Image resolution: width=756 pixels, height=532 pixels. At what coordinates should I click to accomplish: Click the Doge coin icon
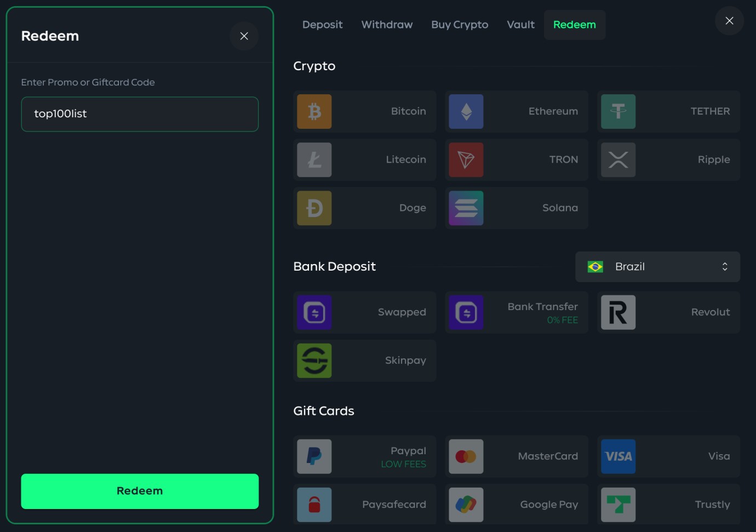[x=314, y=208]
